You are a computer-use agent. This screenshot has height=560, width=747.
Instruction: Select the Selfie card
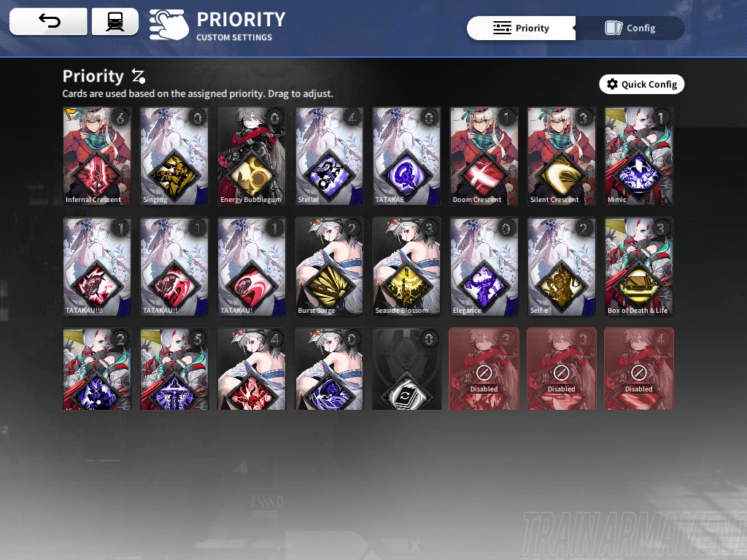click(561, 267)
